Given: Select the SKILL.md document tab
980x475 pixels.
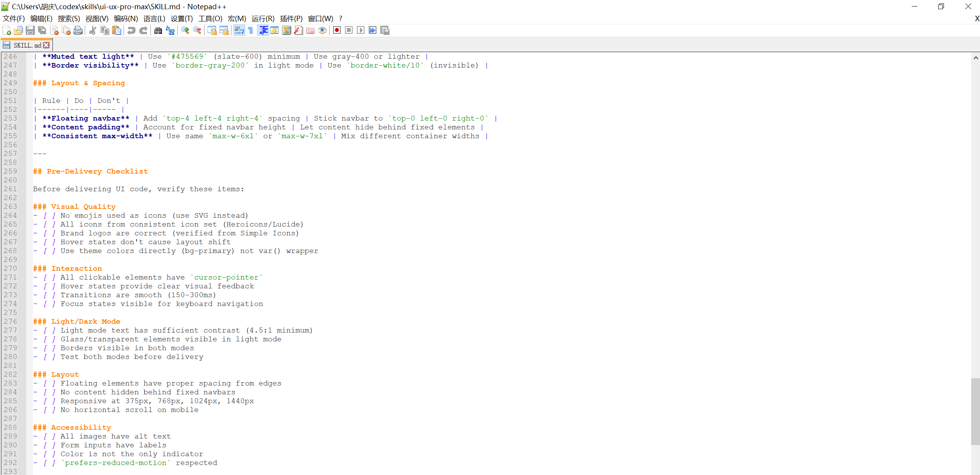Looking at the screenshot, I should pos(27,45).
